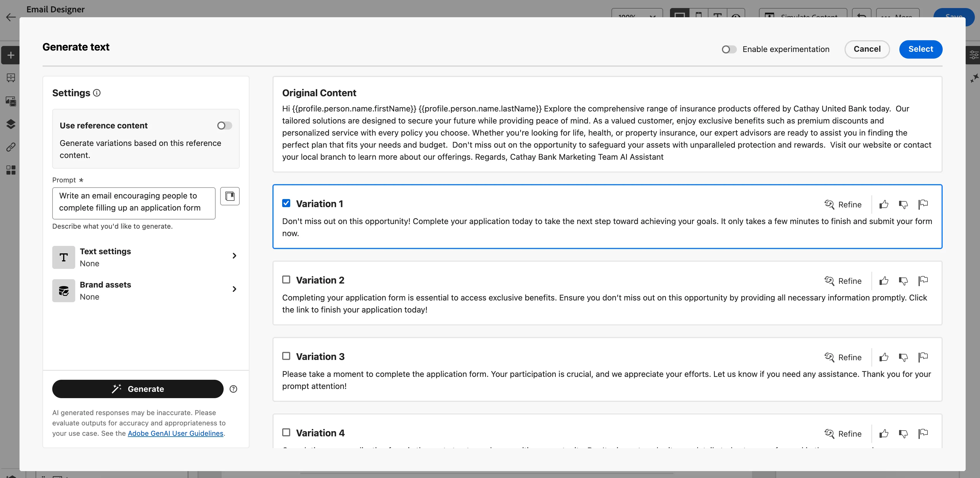980x478 pixels.
Task: Click into the Prompt text field
Action: point(134,203)
